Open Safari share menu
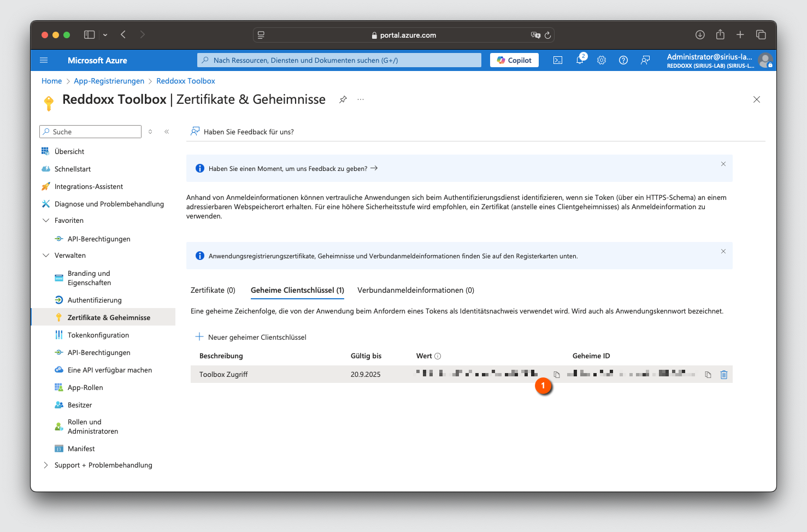 [720, 34]
